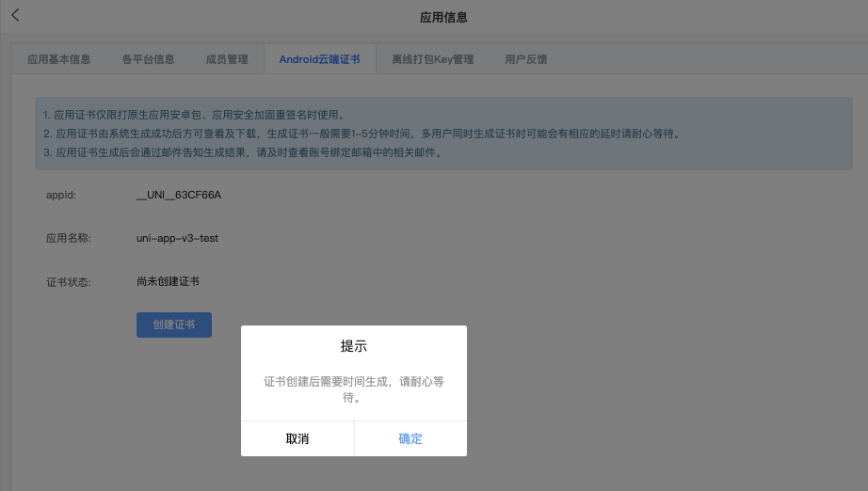
Task: Switch to the 各平台信息 tab
Action: click(148, 59)
